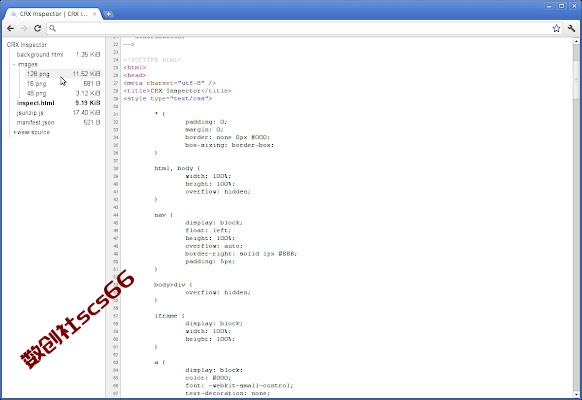The height and width of the screenshot is (400, 582).
Task: Go back with the browser back arrow
Action: [10, 28]
